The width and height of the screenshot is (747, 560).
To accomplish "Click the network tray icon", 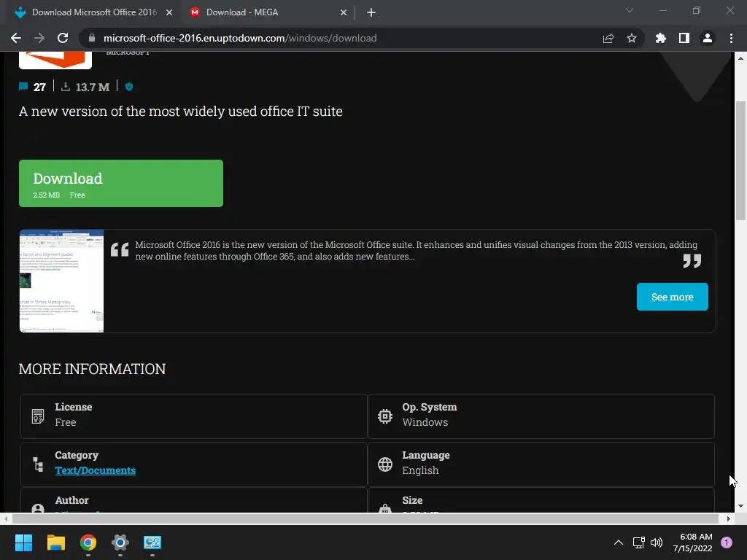I will [x=638, y=542].
